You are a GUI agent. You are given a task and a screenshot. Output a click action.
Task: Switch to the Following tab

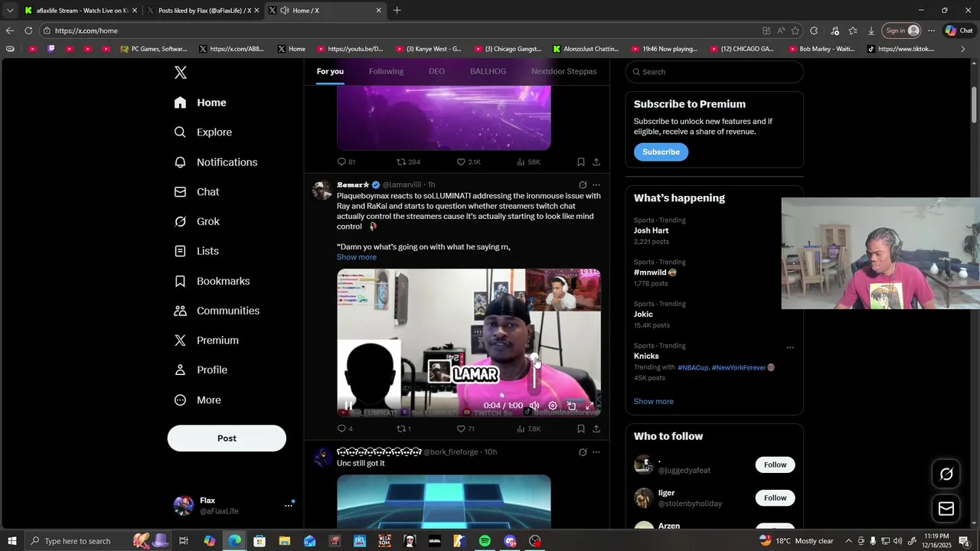point(386,71)
